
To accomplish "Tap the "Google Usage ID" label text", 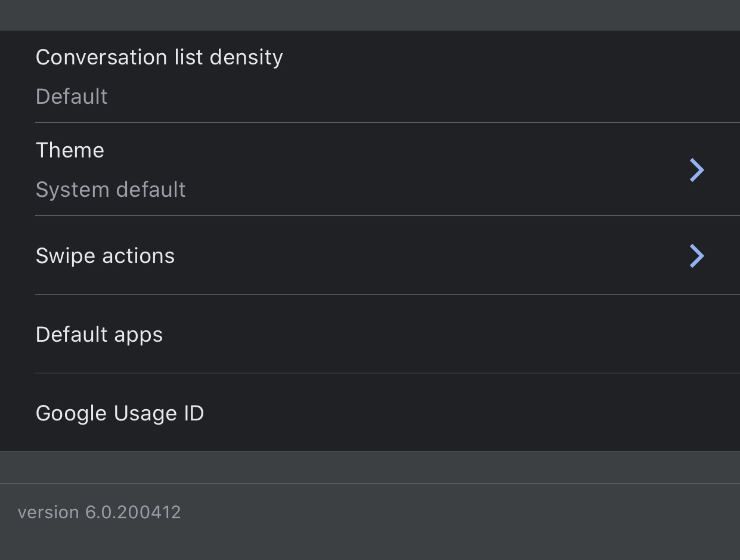I will (120, 413).
